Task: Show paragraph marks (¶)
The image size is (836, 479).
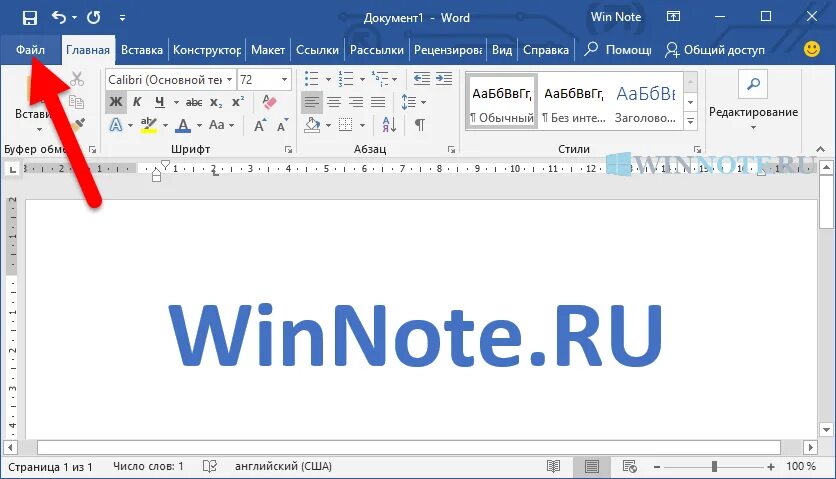Action: coord(420,125)
